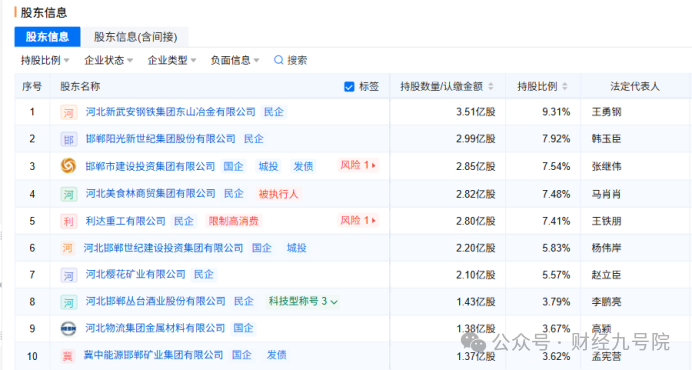Click the logo icon of 河北邯郸丛台酒业
692x370 pixels.
tap(68, 302)
